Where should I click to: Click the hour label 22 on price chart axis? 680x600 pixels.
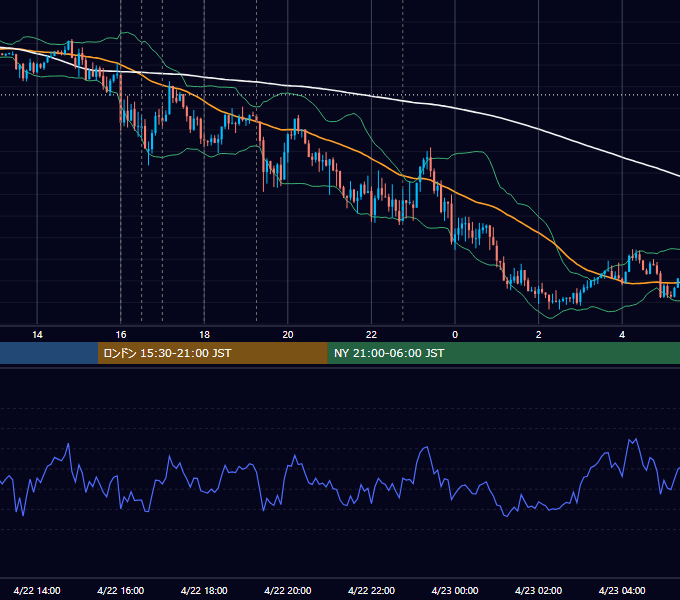[x=372, y=334]
